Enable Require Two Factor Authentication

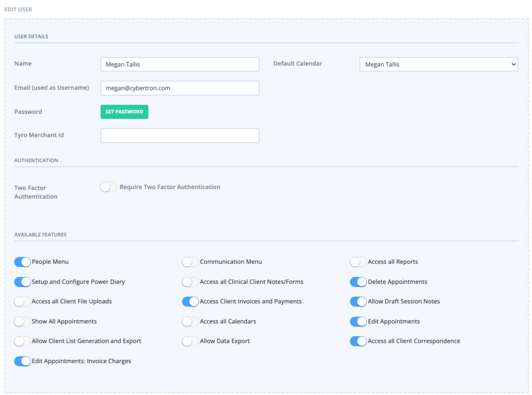108,187
